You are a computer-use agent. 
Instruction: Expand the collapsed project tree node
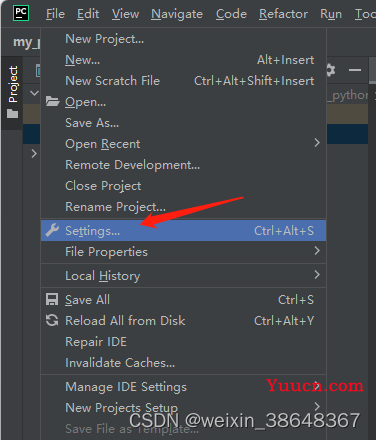pos(34,154)
